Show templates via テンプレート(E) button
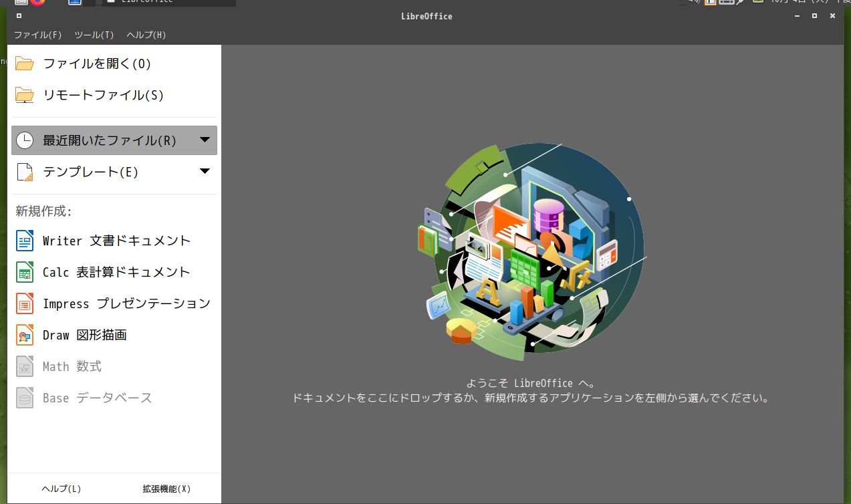This screenshot has height=504, width=851. (114, 172)
